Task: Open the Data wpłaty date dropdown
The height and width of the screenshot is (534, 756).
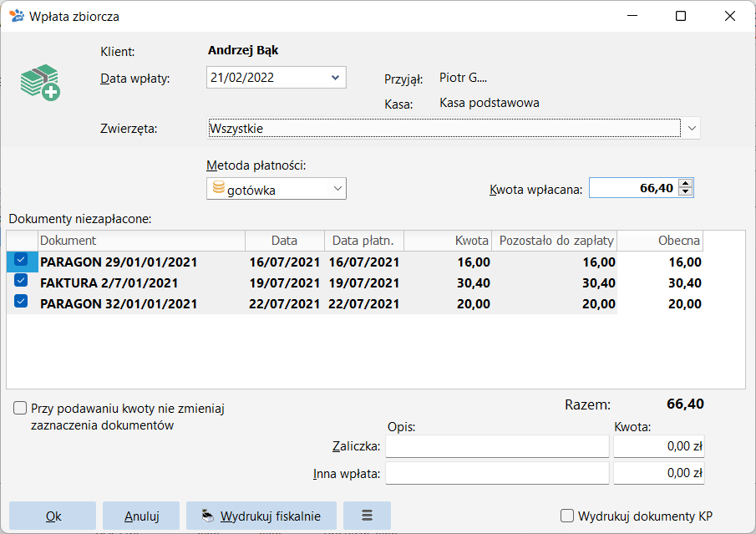Action: [336, 78]
